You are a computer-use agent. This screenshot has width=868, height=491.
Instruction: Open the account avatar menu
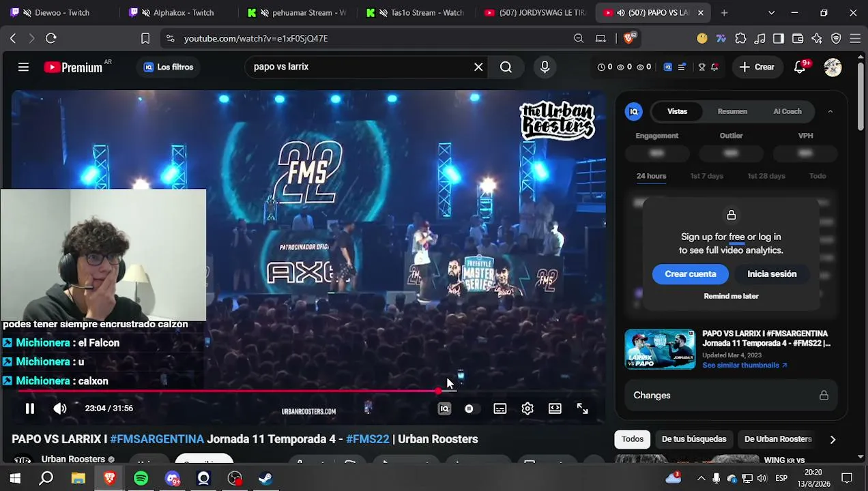pyautogui.click(x=833, y=67)
